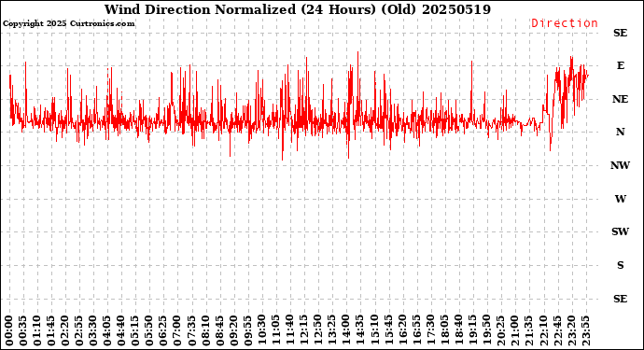Click the 00:35 time label

click(23, 331)
